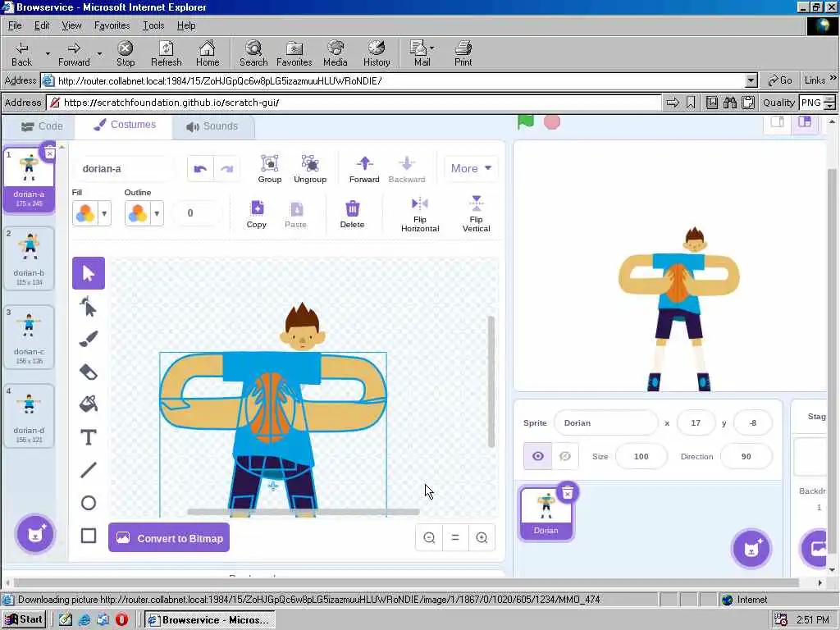Select the Fill bucket tool
The height and width of the screenshot is (630, 840).
[x=89, y=404]
